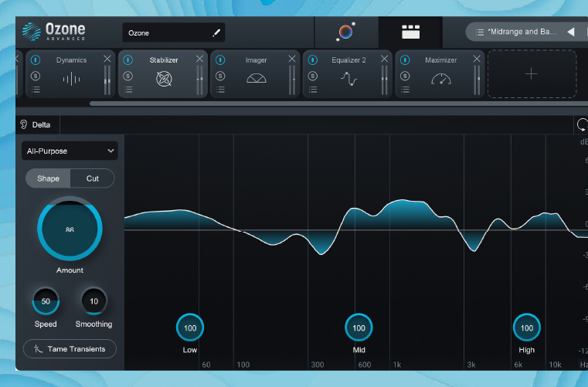Click the Speed knob set to 50

[46, 300]
